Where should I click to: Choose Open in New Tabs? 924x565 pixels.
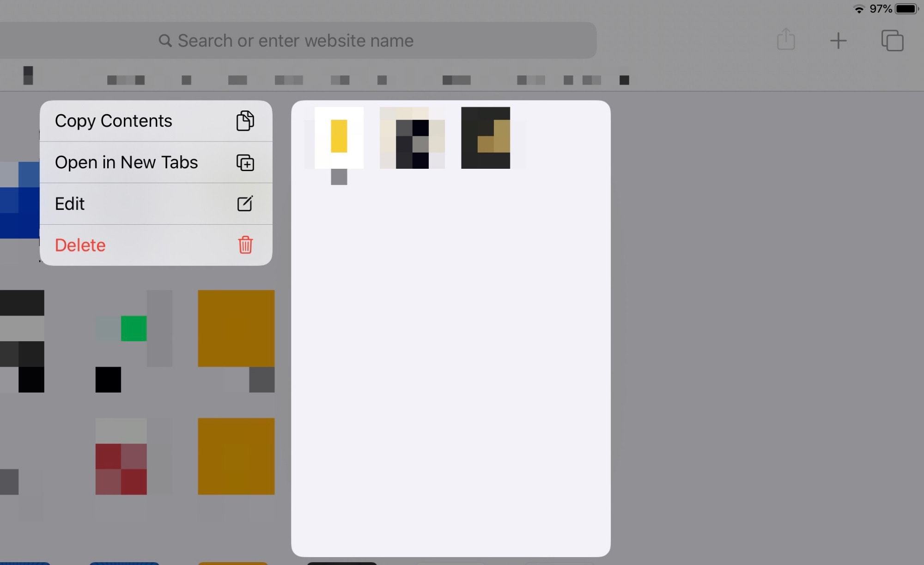point(126,162)
